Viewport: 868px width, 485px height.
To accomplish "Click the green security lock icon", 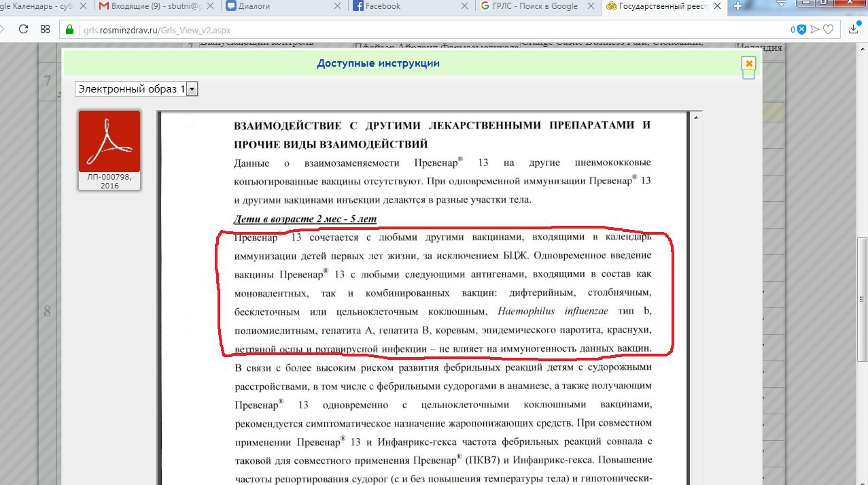I will coord(69,29).
